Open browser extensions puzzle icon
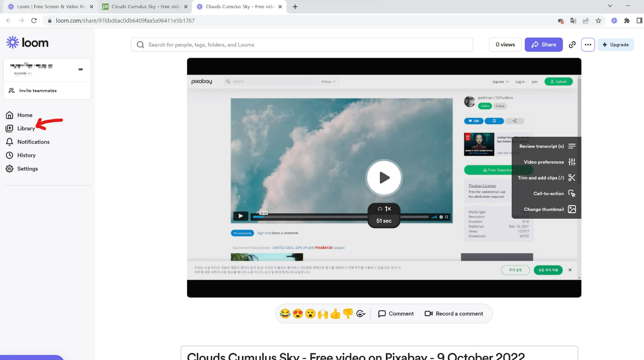The image size is (644, 360). [627, 21]
